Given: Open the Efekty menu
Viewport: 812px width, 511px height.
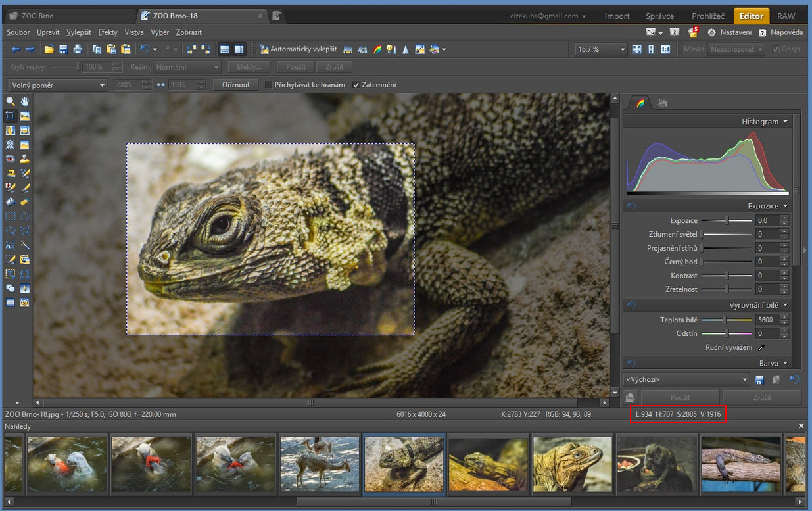Looking at the screenshot, I should click(x=108, y=32).
